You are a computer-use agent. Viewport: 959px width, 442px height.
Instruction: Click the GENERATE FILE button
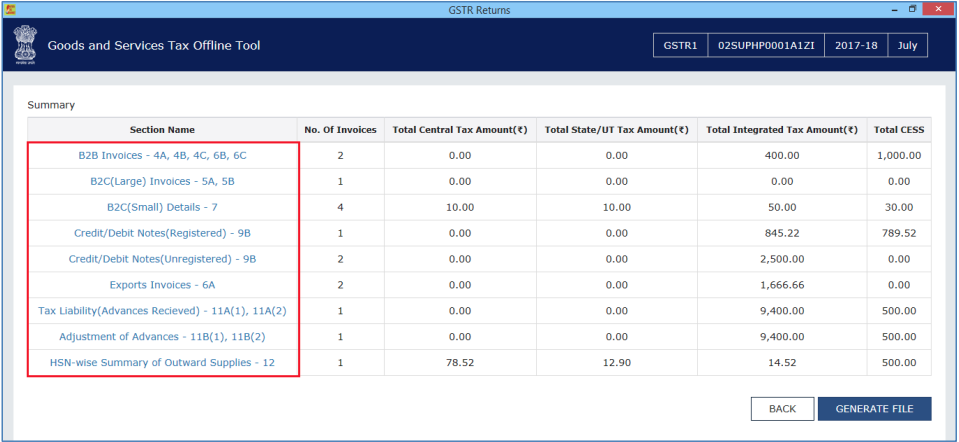point(874,409)
